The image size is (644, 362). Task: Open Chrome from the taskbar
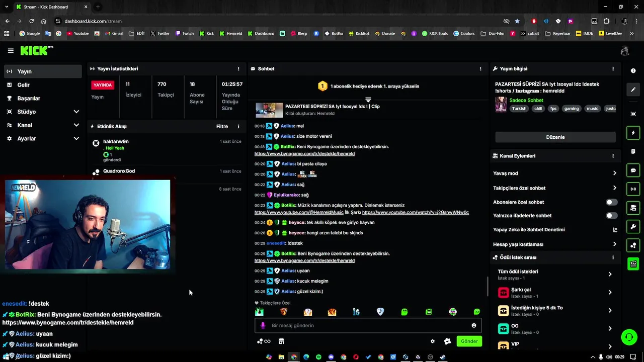tap(294, 357)
